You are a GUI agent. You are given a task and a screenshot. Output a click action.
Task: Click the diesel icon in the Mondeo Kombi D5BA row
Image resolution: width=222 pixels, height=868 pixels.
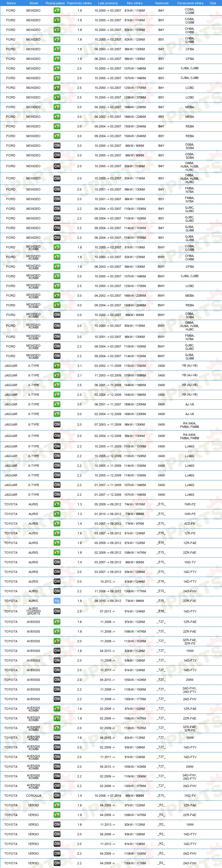click(x=57, y=315)
